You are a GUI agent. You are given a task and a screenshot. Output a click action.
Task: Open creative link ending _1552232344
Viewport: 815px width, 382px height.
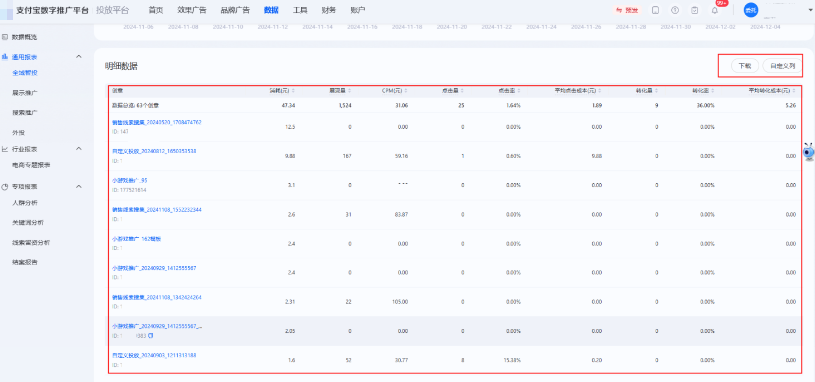156,209
